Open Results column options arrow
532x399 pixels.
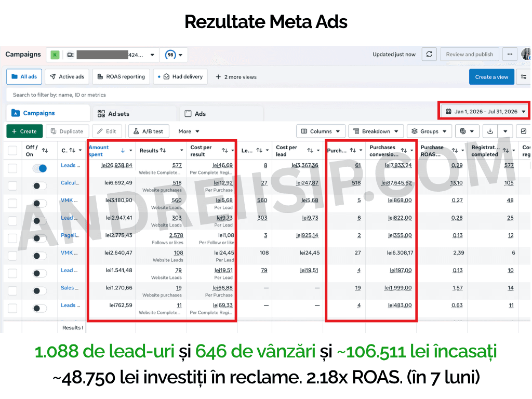coord(181,150)
